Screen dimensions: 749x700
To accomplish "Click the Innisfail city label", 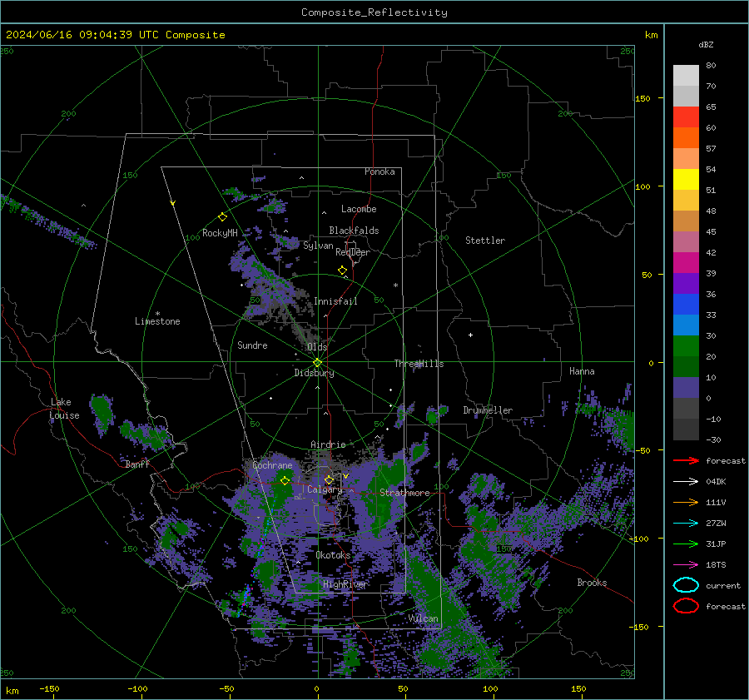I will 335,301.
